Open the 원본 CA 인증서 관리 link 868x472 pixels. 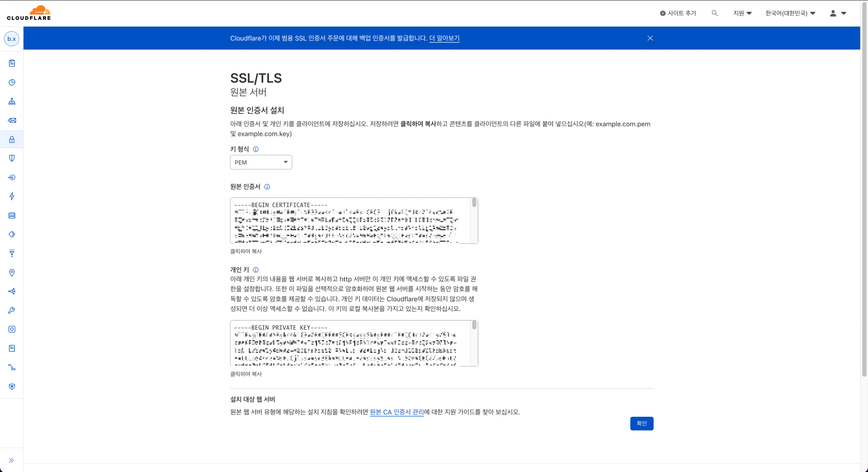point(397,412)
